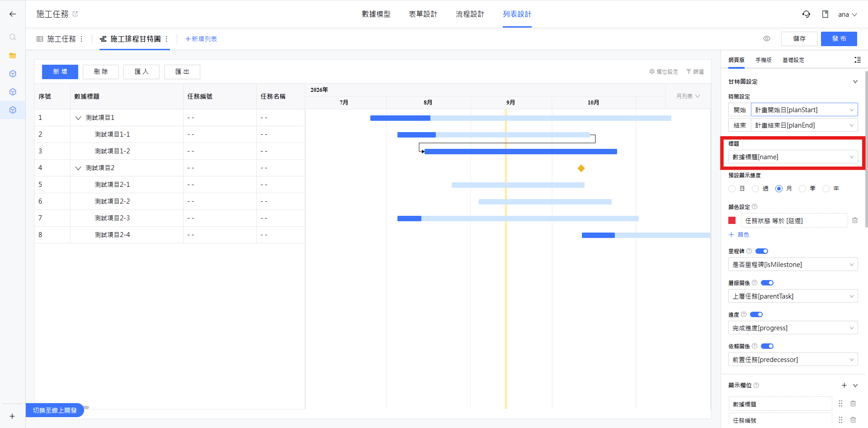868x428 pixels.
Task: Switch to 基礎設定 tab
Action: 793,60
